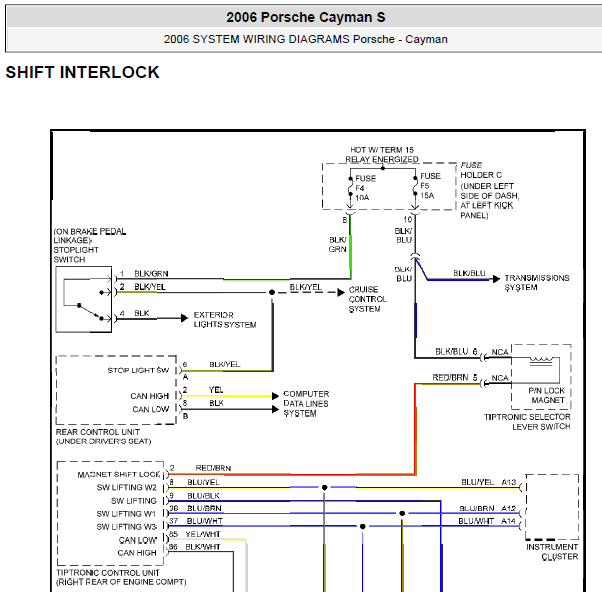Click "RED/BRN 5" at the NCA connector

tap(455, 377)
